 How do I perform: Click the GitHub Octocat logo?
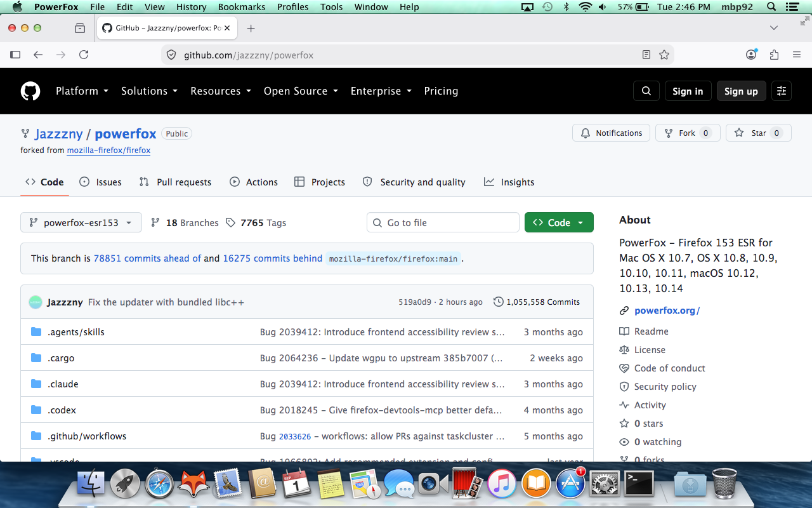coord(30,91)
